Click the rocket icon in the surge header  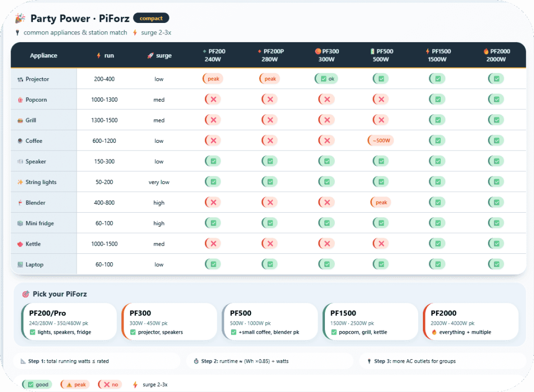pos(150,56)
